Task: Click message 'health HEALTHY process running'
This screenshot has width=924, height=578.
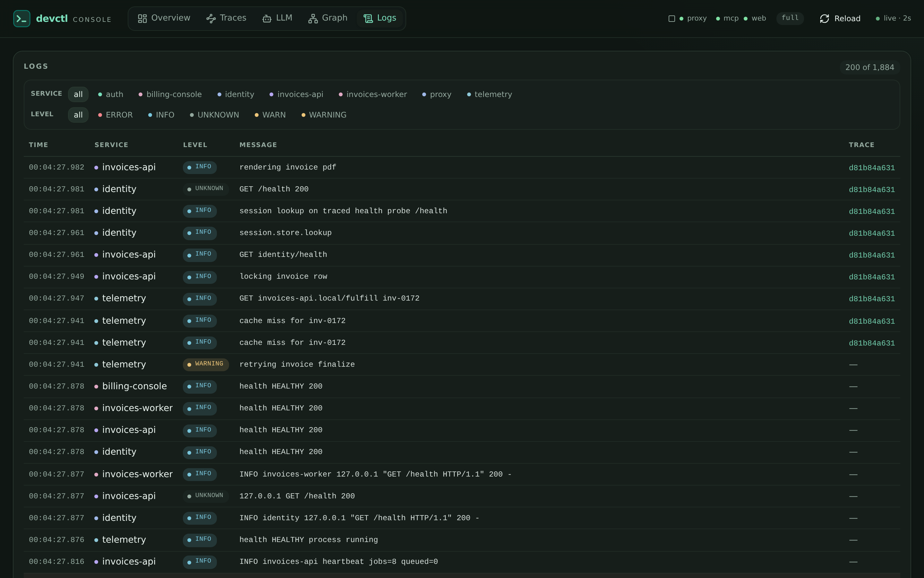Action: [x=309, y=540]
